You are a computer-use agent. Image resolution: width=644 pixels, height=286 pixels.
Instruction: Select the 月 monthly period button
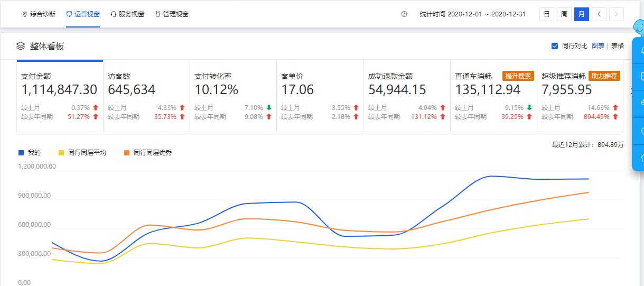pos(582,14)
